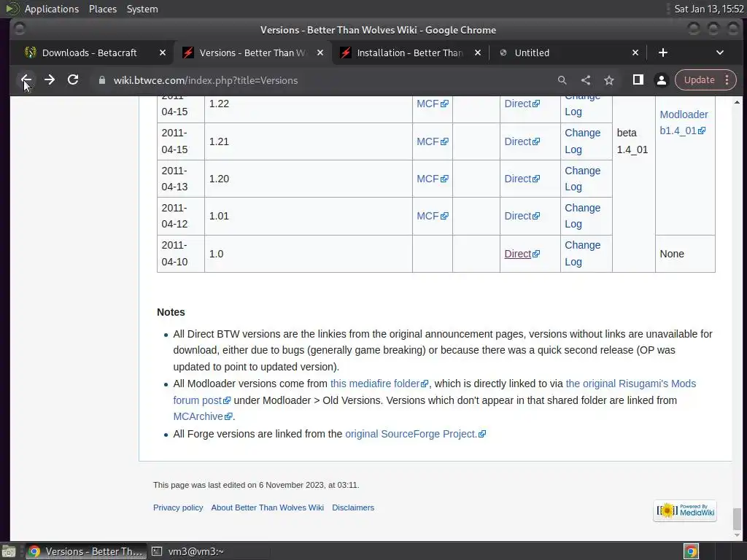This screenshot has height=560, width=747.
Task: Open the Privacy policy footer link
Action: pyautogui.click(x=178, y=507)
